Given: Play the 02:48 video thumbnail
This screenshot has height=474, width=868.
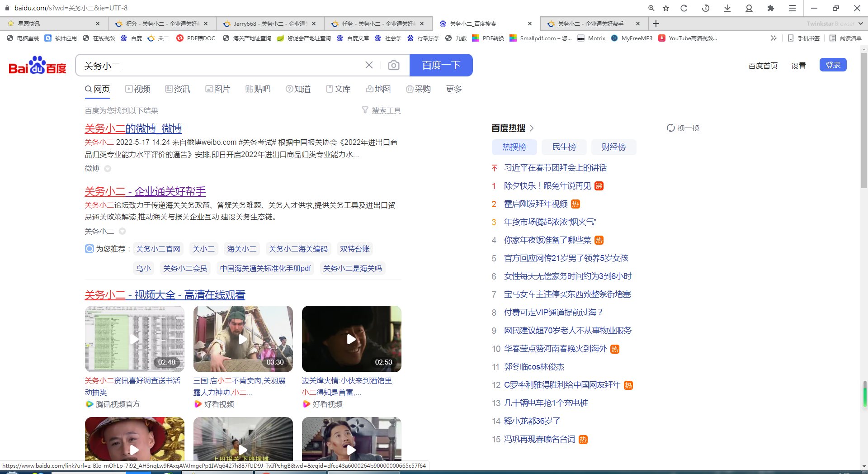Looking at the screenshot, I should 134,339.
